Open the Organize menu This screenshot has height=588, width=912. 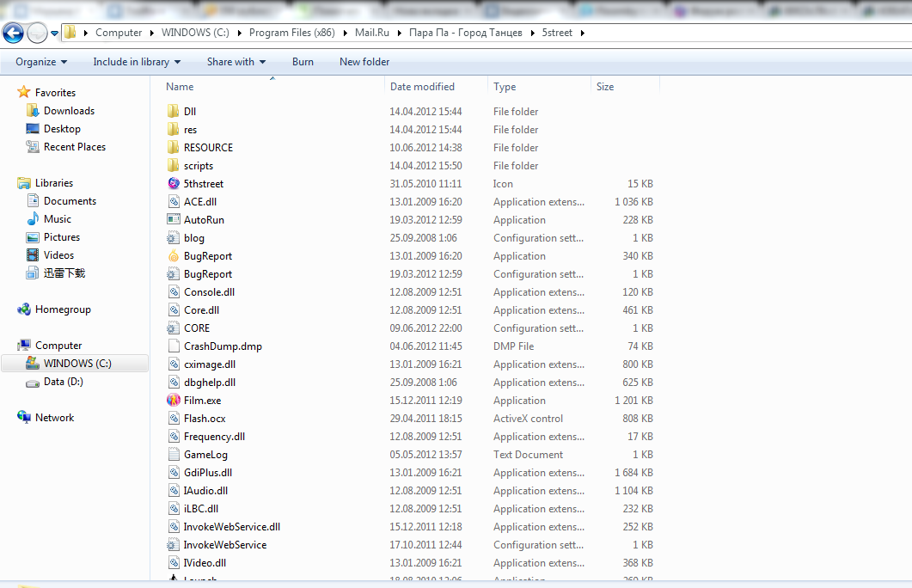click(41, 62)
